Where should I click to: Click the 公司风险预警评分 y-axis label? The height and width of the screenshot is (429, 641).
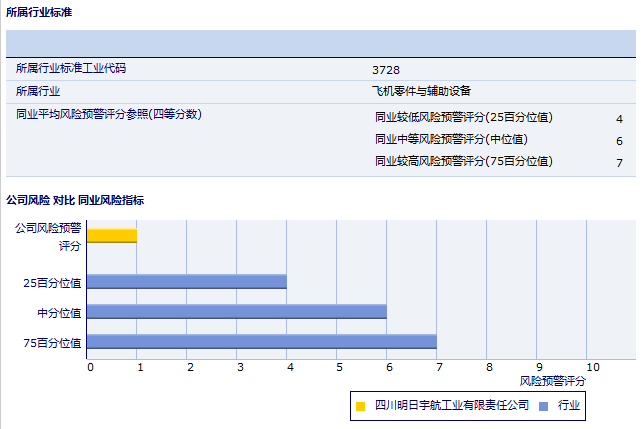[x=48, y=236]
